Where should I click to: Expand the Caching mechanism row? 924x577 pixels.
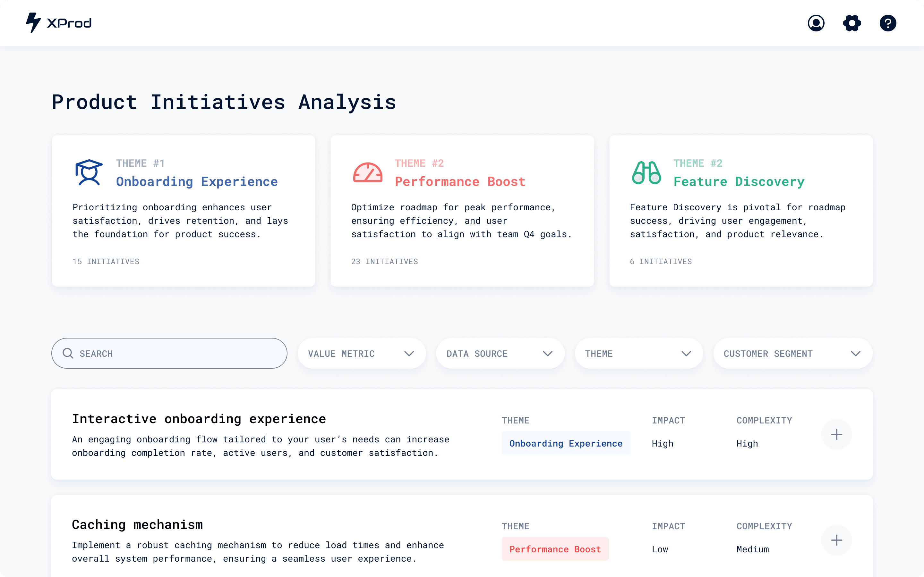click(x=837, y=540)
